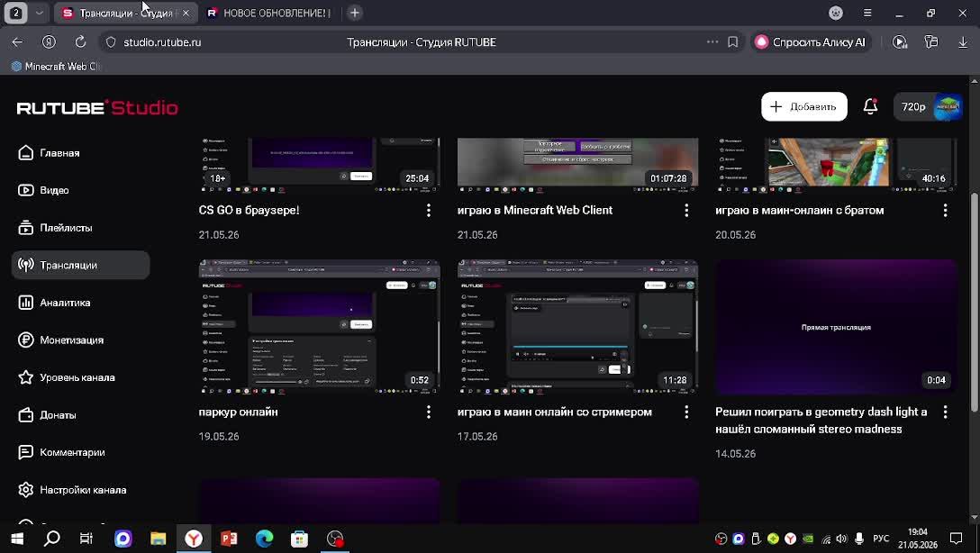Click the Донаты wallet icon
Viewport: 980px width, 553px height.
[x=25, y=415]
